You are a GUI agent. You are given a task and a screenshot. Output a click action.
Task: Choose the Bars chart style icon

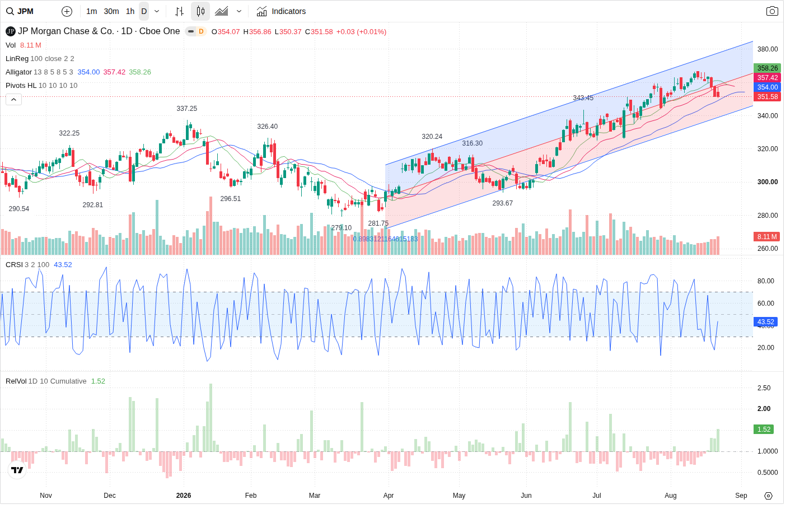[x=179, y=11]
